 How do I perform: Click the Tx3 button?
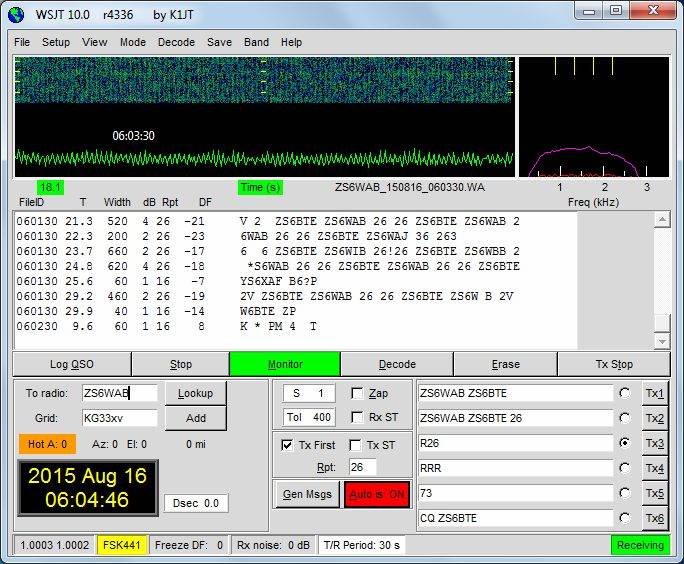click(x=654, y=443)
